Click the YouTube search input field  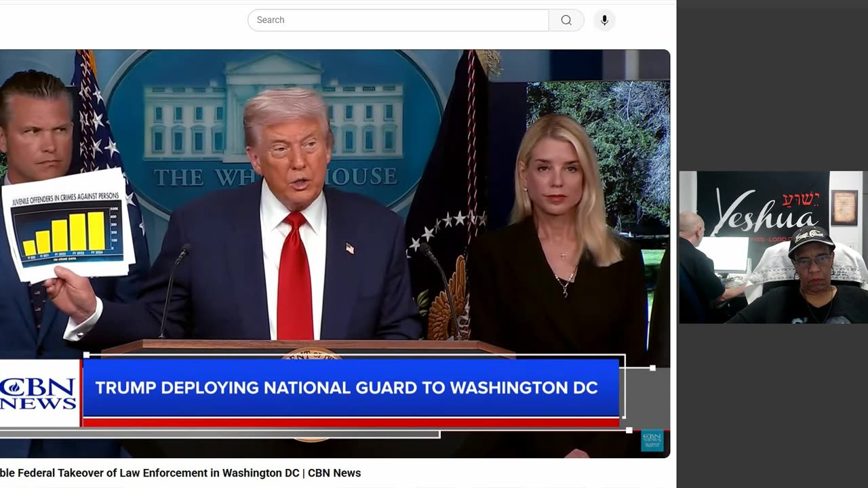pyautogui.click(x=398, y=20)
